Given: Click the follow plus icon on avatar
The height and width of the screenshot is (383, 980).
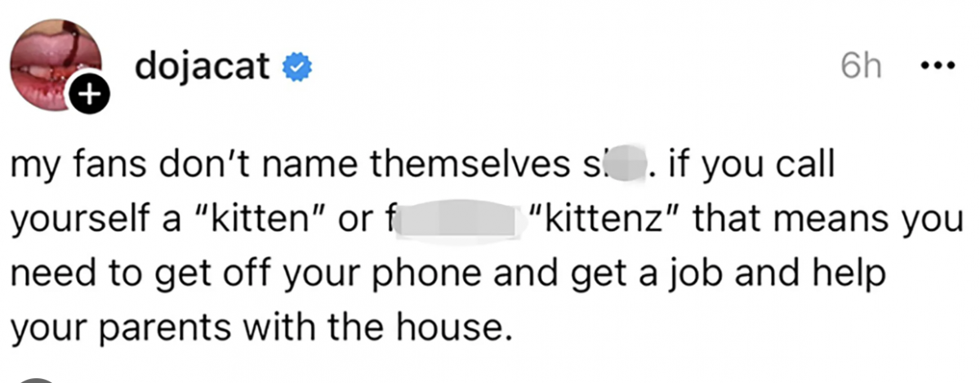Looking at the screenshot, I should [x=91, y=96].
